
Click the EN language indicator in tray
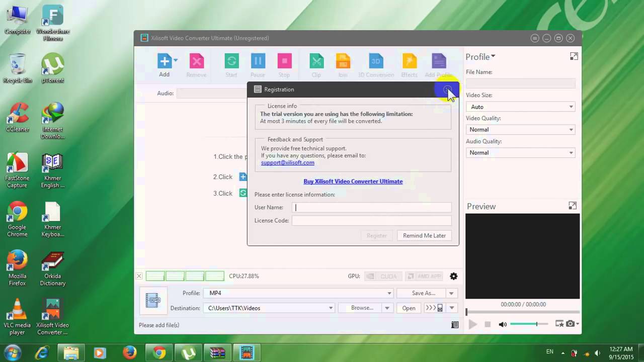[550, 352]
